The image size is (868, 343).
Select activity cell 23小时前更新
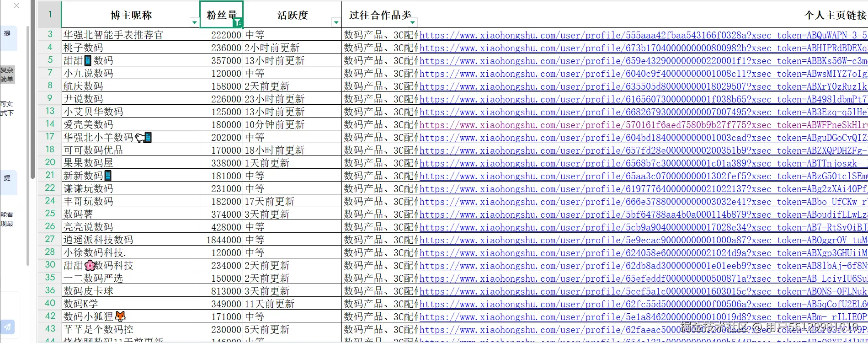293,99
